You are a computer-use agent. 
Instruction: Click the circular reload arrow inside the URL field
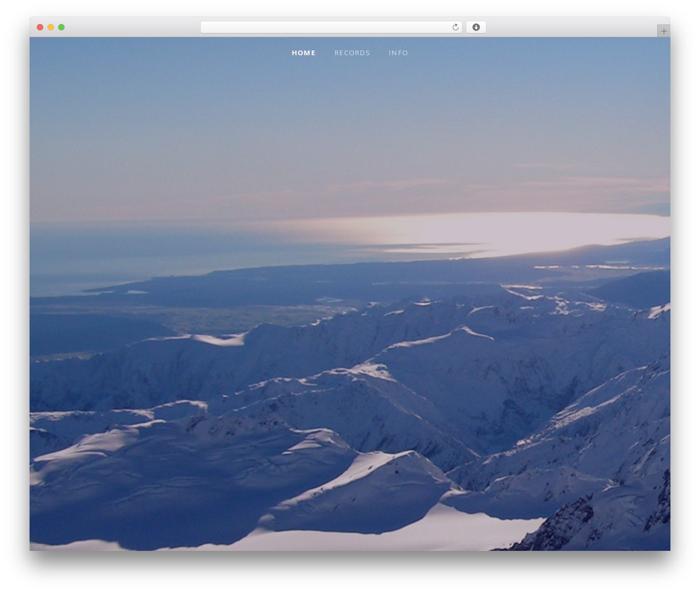pos(455,27)
